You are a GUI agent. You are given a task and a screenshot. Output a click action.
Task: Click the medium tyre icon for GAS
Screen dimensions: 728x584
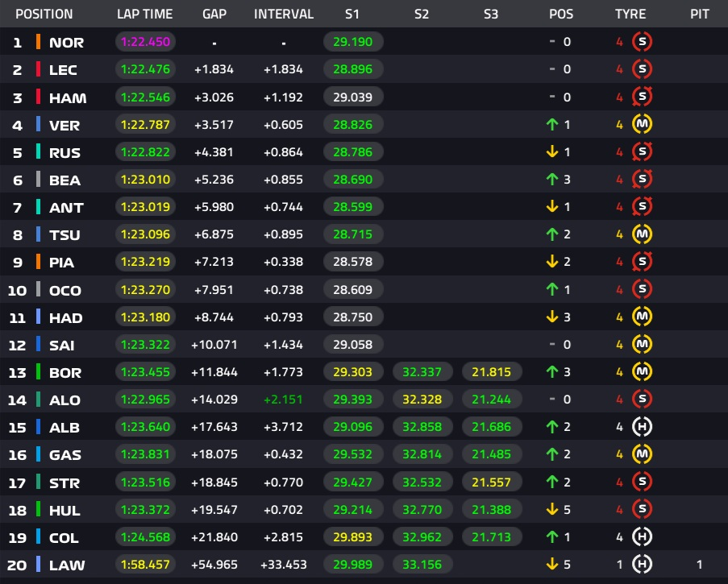[642, 454]
